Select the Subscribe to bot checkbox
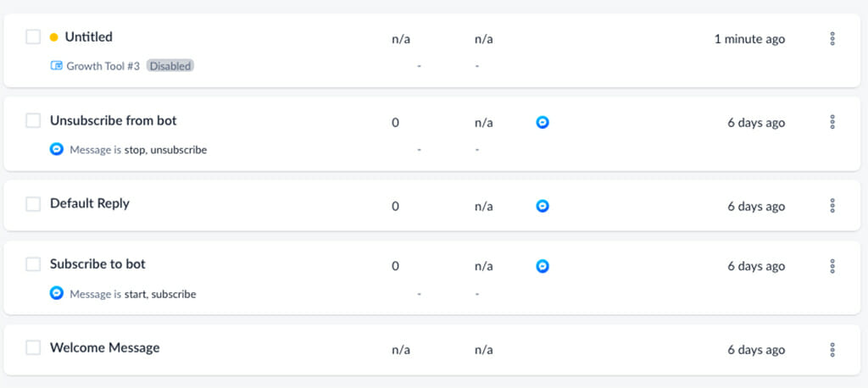 (x=33, y=264)
